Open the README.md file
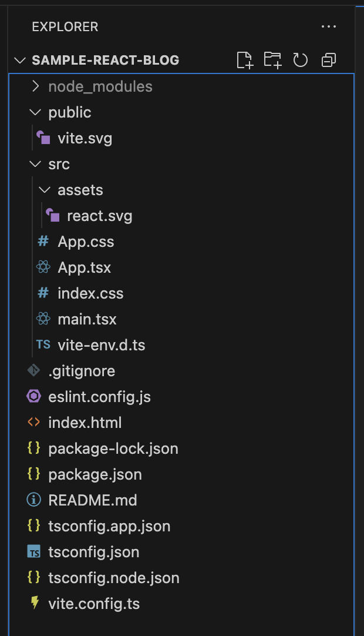The height and width of the screenshot is (636, 364). pyautogui.click(x=92, y=500)
